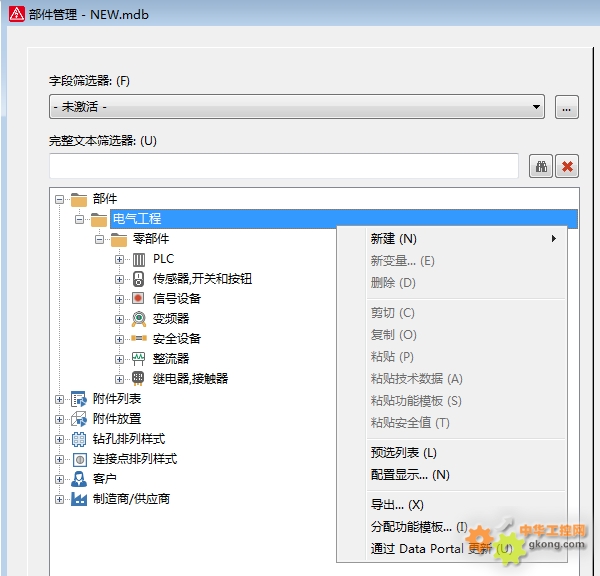Click the 电气工程 folder icon
Screen dimensions: 600x576
[x=99, y=220]
